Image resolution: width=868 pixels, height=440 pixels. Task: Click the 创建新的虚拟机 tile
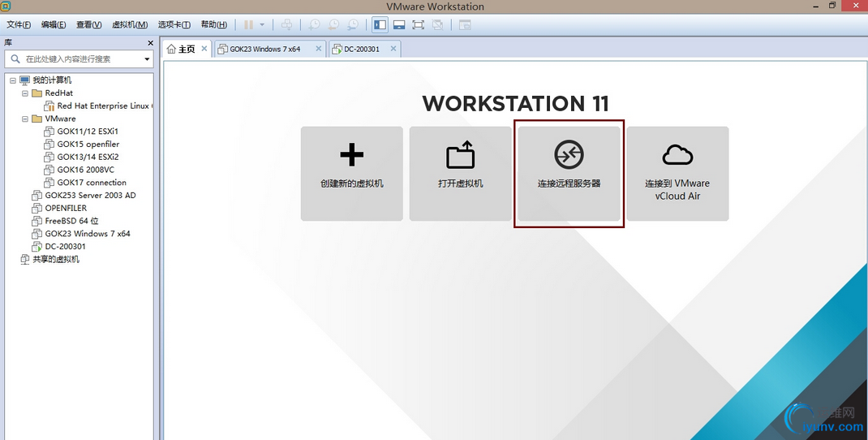click(x=352, y=174)
